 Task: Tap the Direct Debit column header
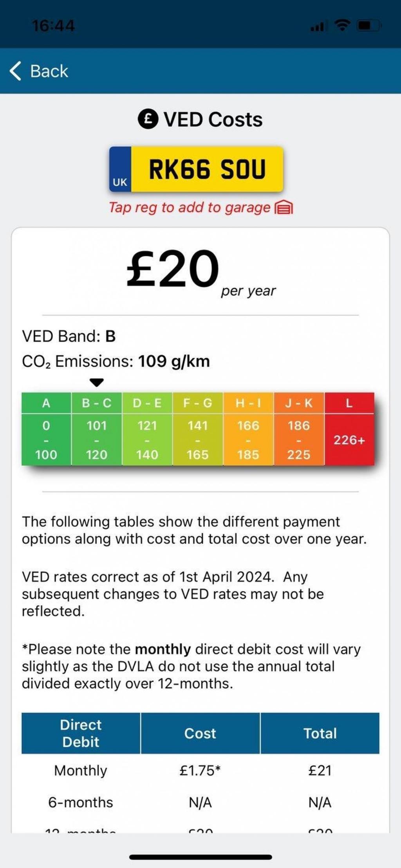click(81, 733)
